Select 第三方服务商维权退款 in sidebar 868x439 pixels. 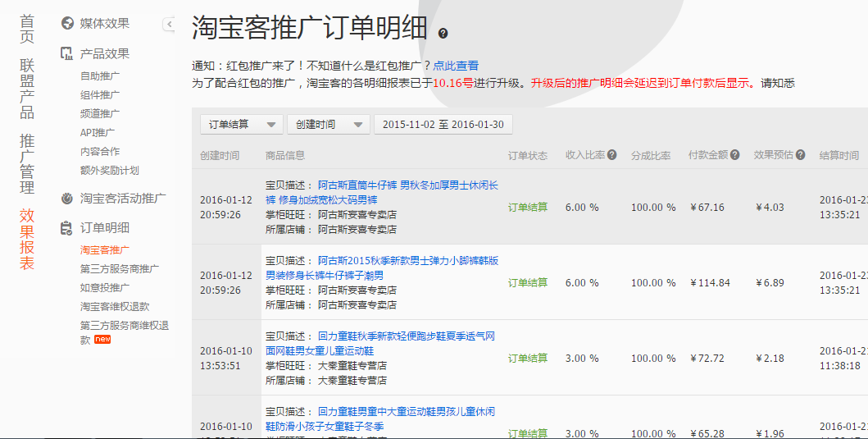point(125,332)
